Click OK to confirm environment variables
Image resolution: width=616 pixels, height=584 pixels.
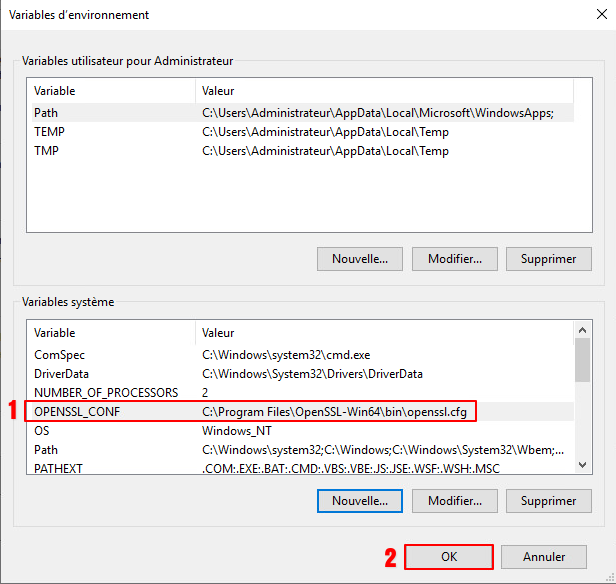point(449,557)
